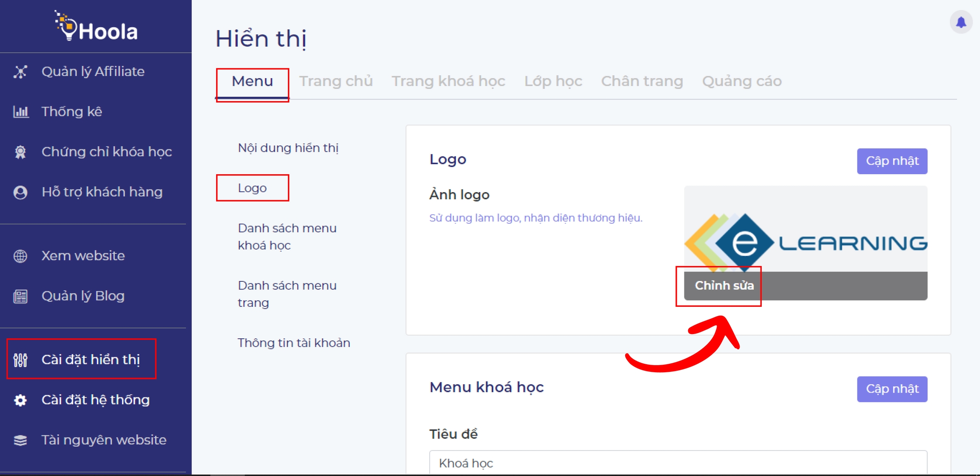Click the Xem website globe icon
980x476 pixels.
click(20, 256)
